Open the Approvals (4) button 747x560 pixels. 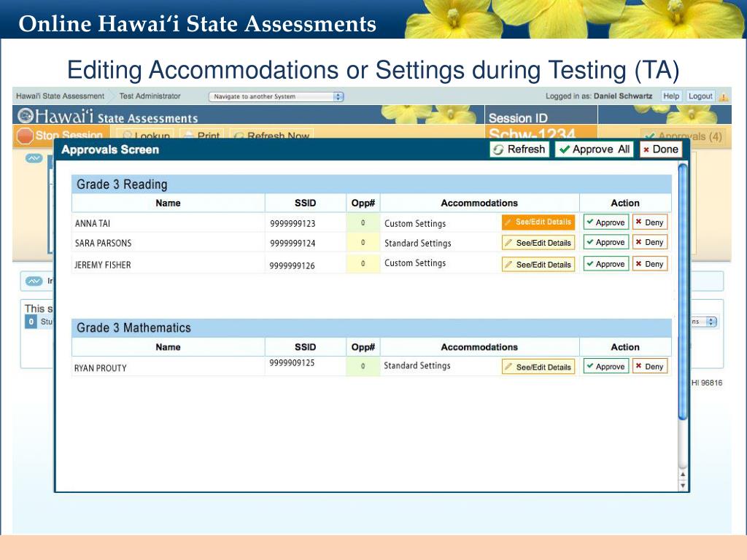683,136
